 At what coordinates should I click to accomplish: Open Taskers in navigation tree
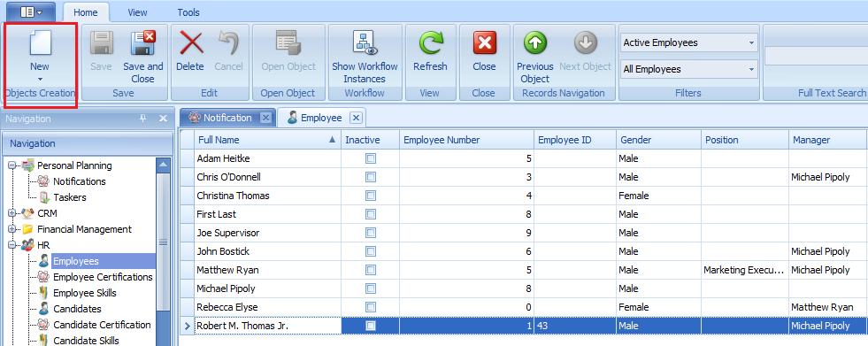[x=69, y=197]
